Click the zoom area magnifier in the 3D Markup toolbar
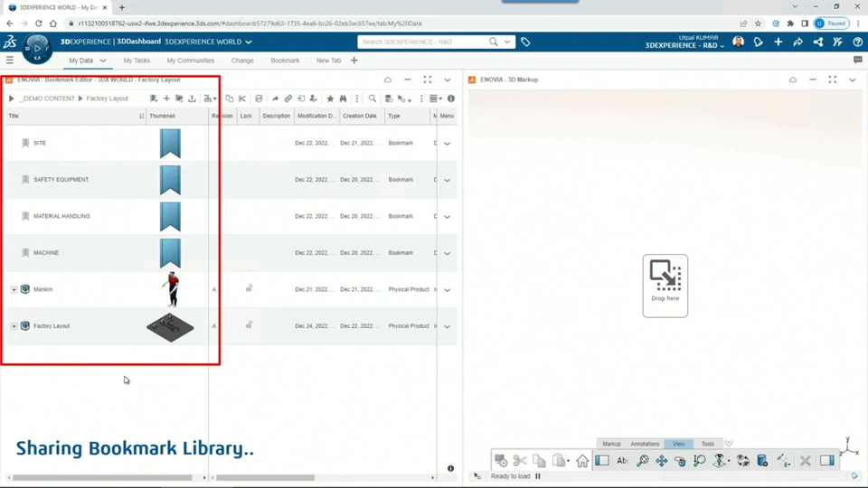This screenshot has height=488, width=868. click(699, 461)
